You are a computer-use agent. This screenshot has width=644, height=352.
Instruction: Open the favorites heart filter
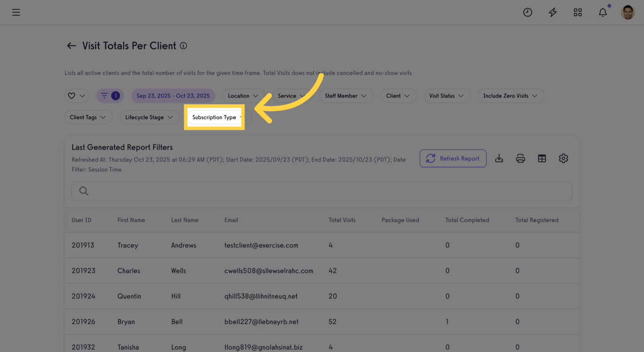click(x=76, y=96)
